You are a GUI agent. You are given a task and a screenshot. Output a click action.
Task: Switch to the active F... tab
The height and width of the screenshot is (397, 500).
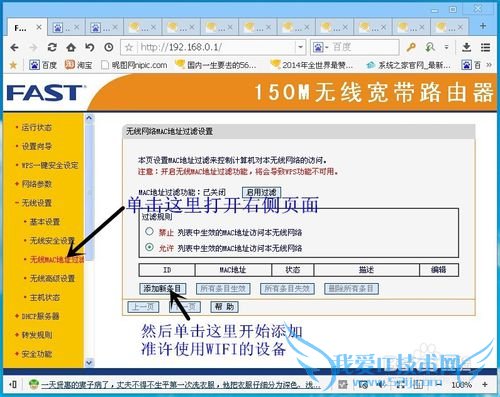pyautogui.click(x=26, y=27)
